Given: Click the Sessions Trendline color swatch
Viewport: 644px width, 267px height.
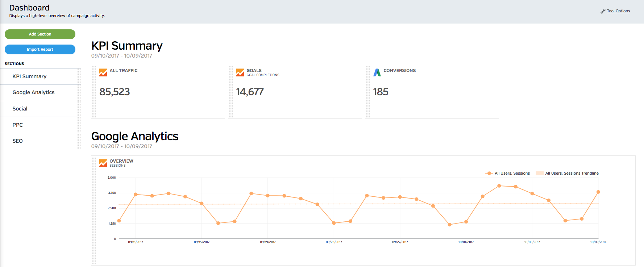Looking at the screenshot, I should [x=539, y=174].
